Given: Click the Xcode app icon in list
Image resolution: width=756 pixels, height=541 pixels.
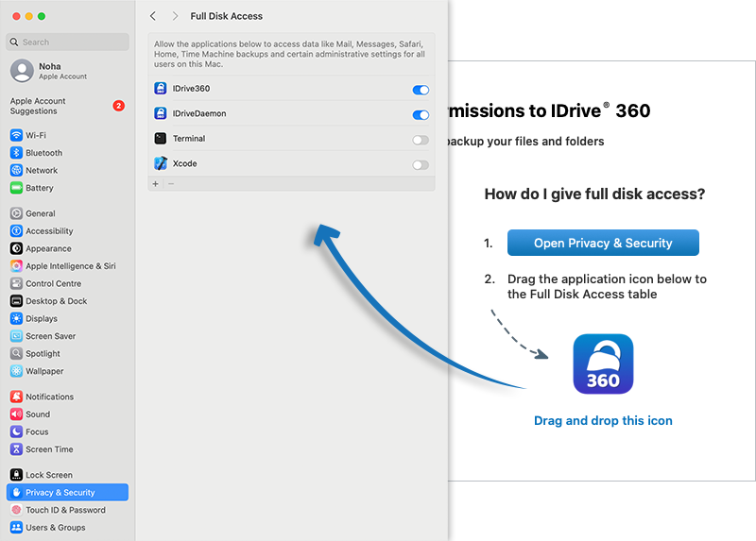Looking at the screenshot, I should [x=161, y=163].
